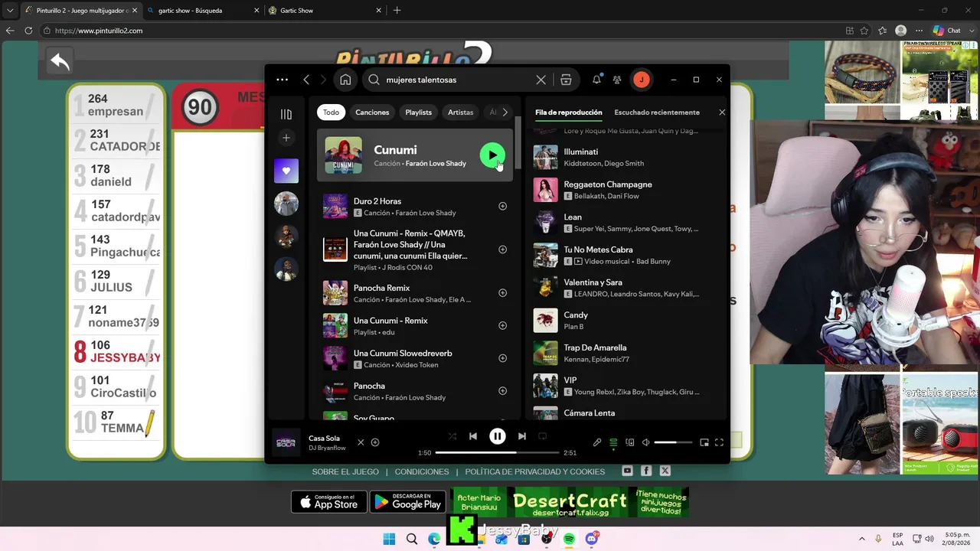Filter results by Canciones
Image resolution: width=980 pixels, height=551 pixels.
point(372,112)
